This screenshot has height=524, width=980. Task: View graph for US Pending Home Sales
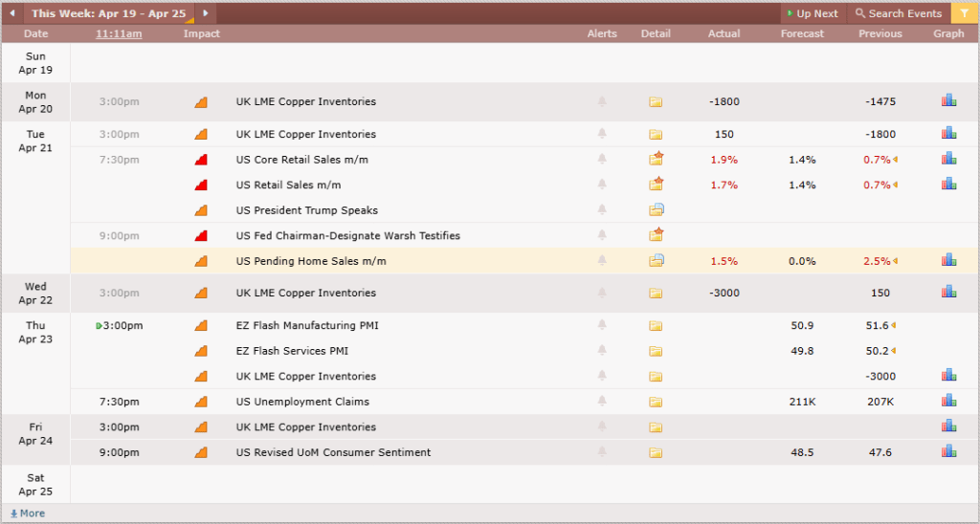click(x=948, y=260)
